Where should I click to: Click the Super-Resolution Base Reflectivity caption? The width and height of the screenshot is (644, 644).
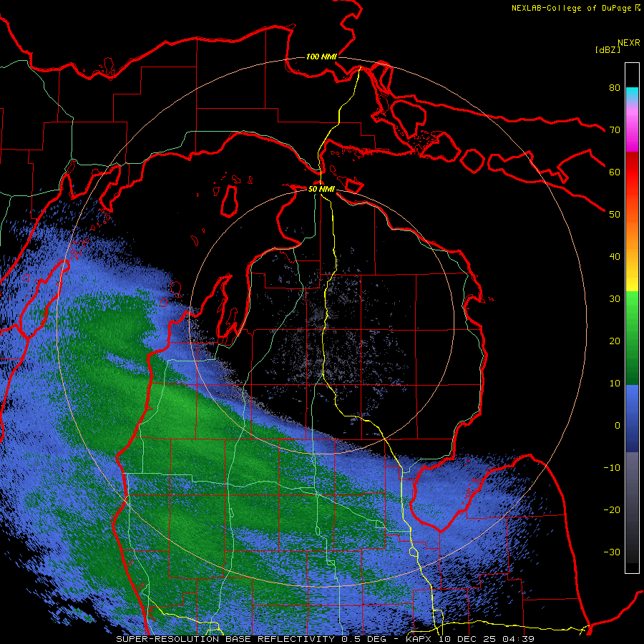tap(225, 639)
